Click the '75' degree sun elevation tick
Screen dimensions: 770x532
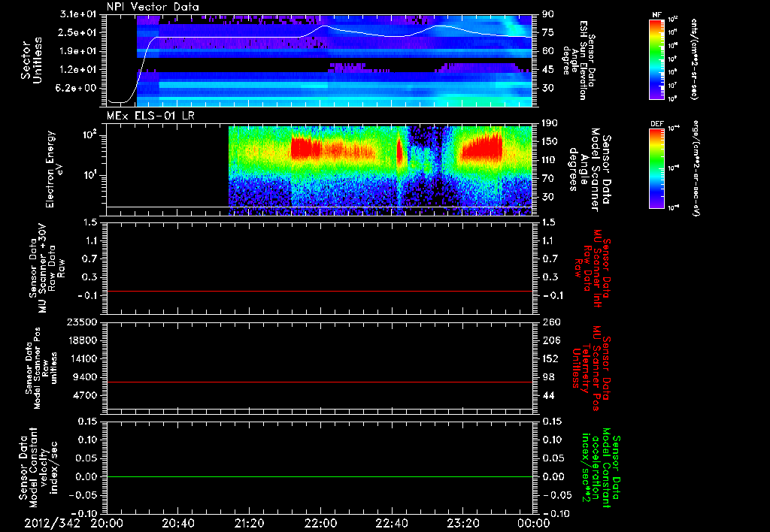[x=547, y=33]
